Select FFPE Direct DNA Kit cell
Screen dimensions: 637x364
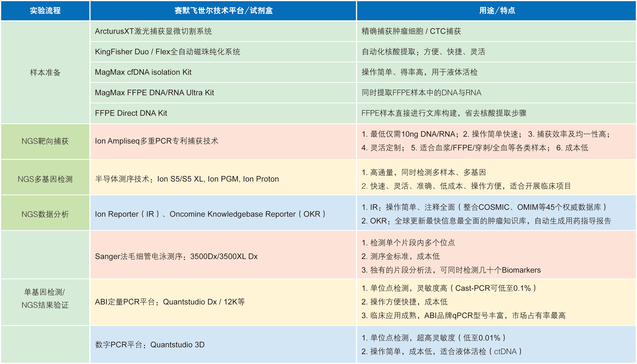tap(223, 113)
